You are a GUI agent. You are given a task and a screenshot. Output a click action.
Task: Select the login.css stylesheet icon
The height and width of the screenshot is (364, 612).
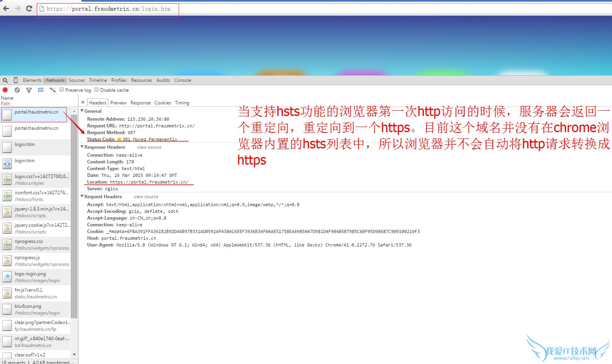click(7, 179)
